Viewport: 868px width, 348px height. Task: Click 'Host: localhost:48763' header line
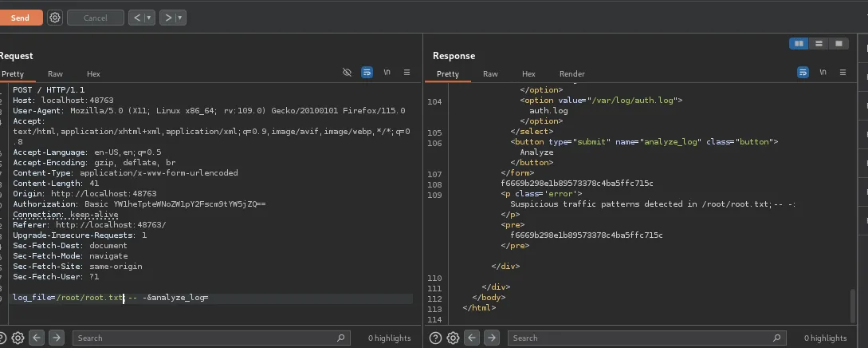pos(63,100)
